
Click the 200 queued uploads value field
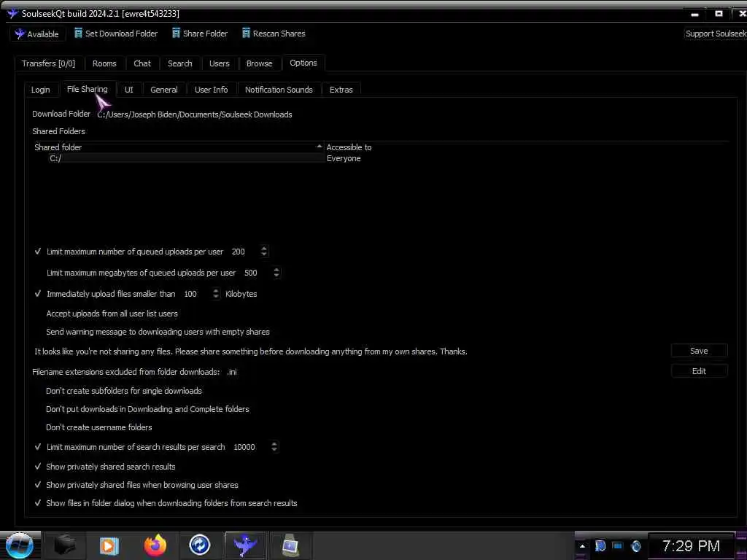pyautogui.click(x=244, y=252)
